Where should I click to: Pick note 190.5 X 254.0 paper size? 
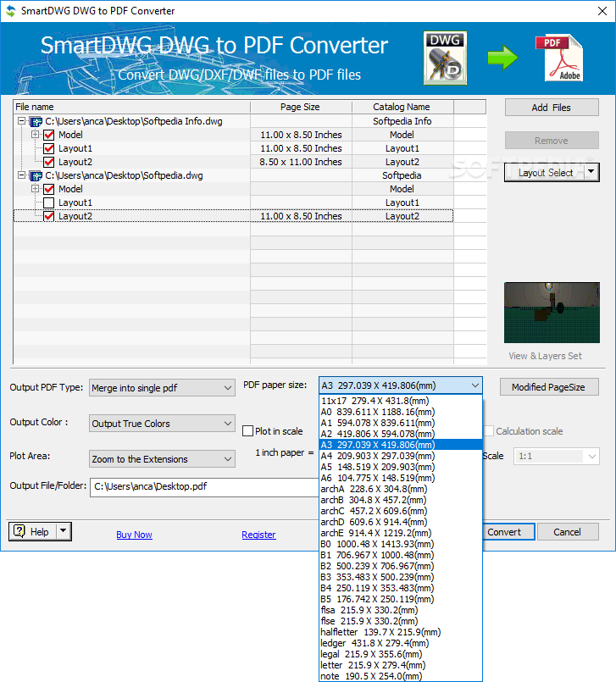click(401, 676)
